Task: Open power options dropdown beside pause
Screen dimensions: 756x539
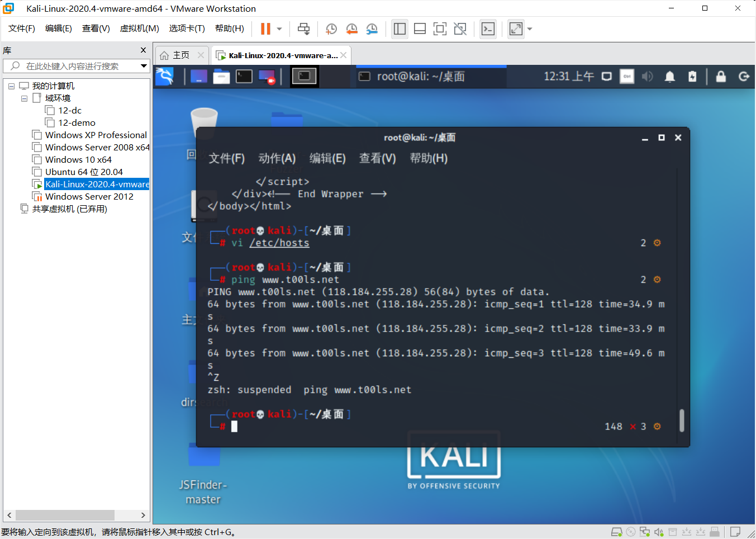Action: point(279,29)
